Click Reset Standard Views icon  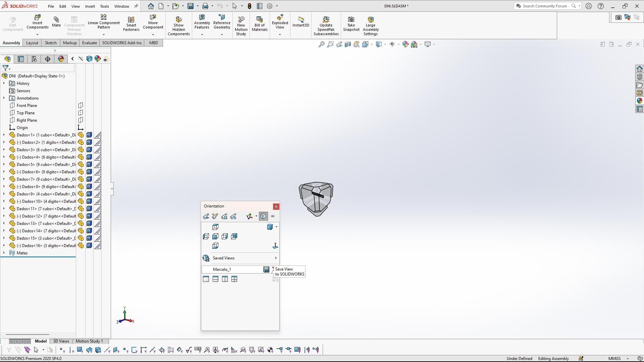[x=233, y=216]
